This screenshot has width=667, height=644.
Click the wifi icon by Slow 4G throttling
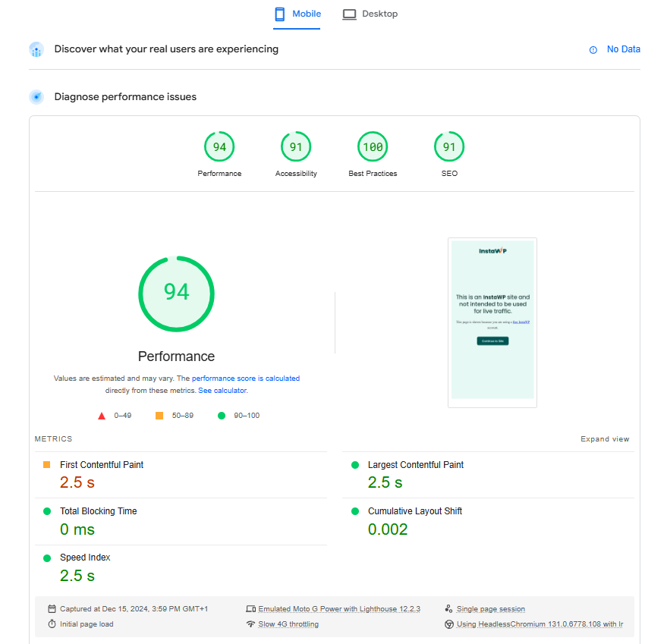coord(250,624)
